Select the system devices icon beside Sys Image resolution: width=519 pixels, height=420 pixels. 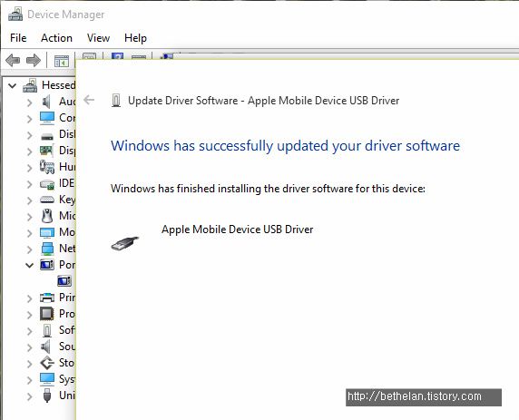coord(47,379)
